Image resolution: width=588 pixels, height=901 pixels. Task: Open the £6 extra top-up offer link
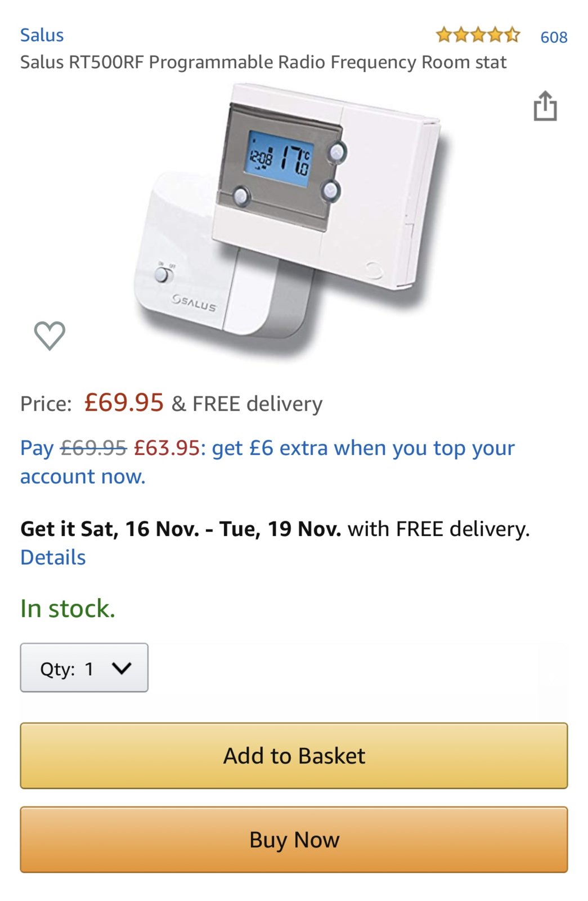[363, 448]
